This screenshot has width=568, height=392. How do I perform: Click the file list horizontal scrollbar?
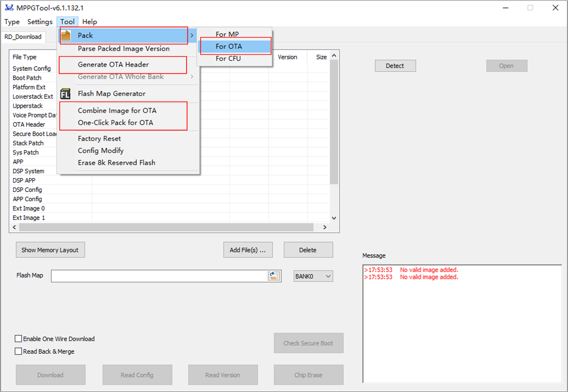(166, 227)
